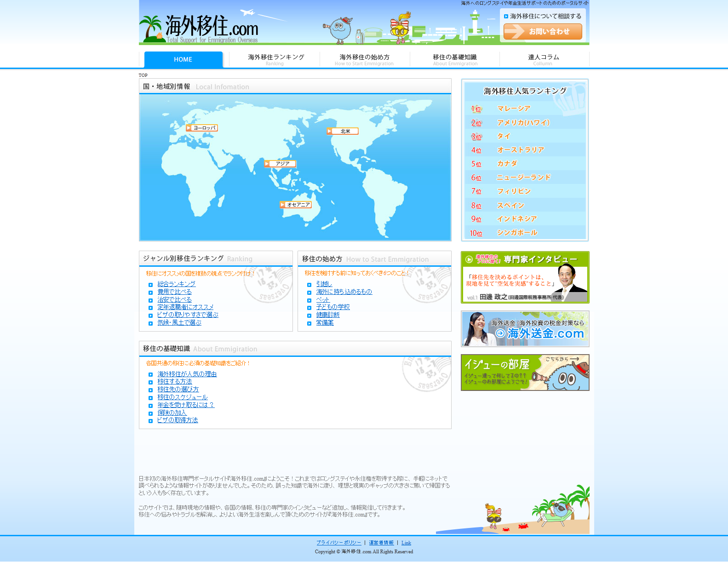
Task: Open the 費用で比べる link
Action: [x=175, y=292]
